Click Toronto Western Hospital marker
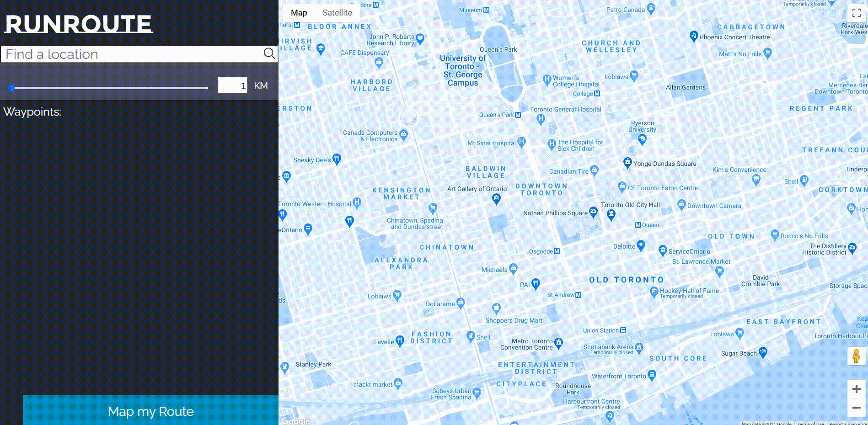Viewport: 868px width, 425px height. tap(357, 202)
